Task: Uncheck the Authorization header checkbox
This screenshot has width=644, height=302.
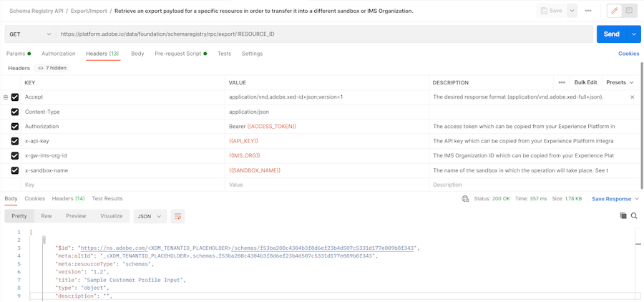Action: (15, 127)
